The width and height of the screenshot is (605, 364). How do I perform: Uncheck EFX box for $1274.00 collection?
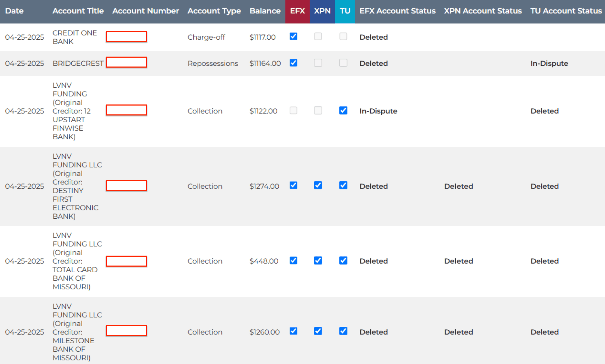tap(293, 185)
